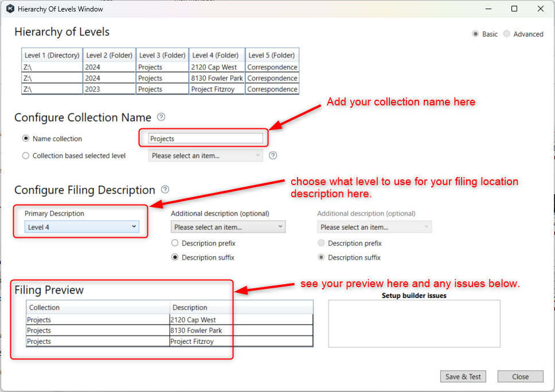The image size is (555, 392).
Task: Select Description prefix under first additional description
Action: tap(175, 243)
